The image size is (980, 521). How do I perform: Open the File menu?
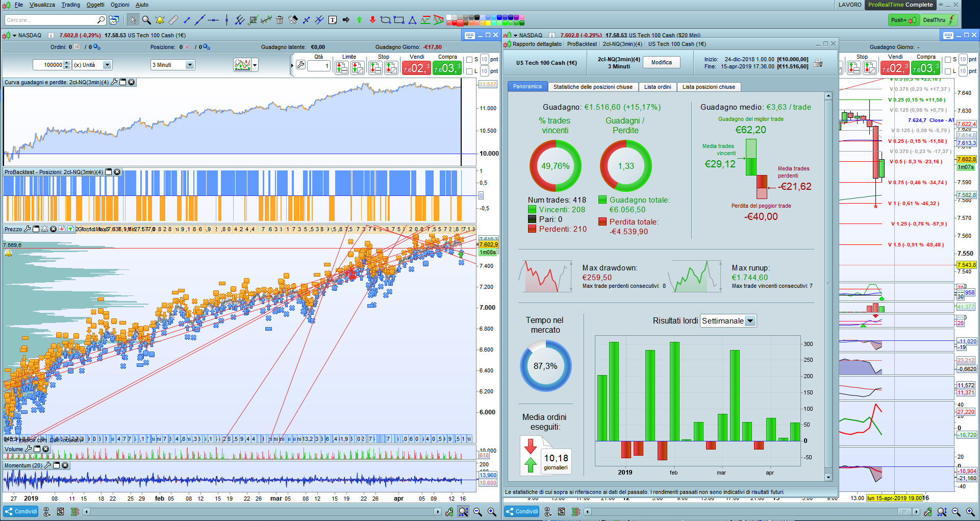(x=19, y=5)
